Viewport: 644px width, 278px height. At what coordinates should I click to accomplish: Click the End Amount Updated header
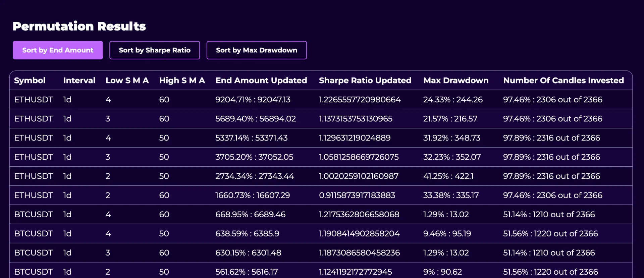(x=261, y=80)
